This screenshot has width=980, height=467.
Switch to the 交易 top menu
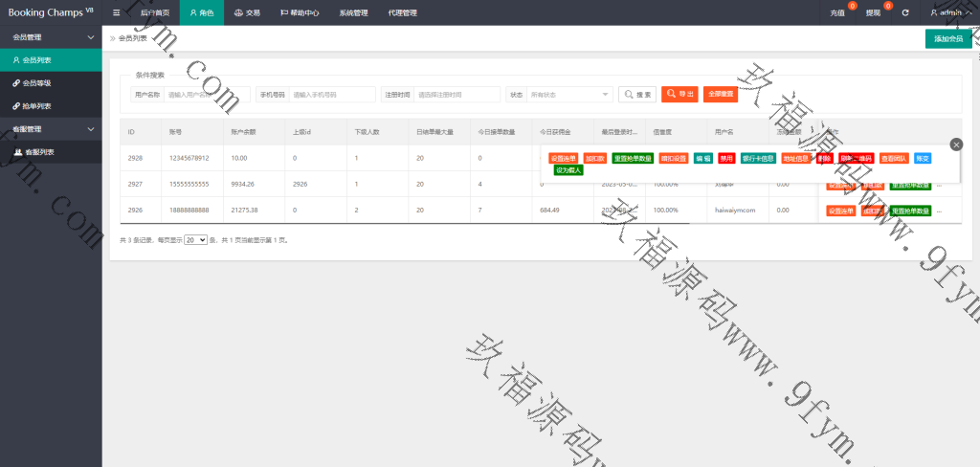pos(247,12)
